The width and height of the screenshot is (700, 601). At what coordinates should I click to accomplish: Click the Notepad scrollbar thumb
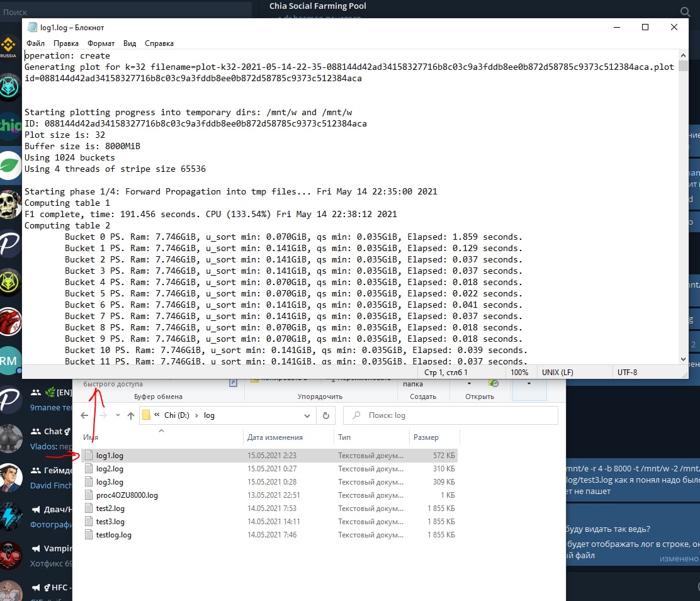click(683, 65)
